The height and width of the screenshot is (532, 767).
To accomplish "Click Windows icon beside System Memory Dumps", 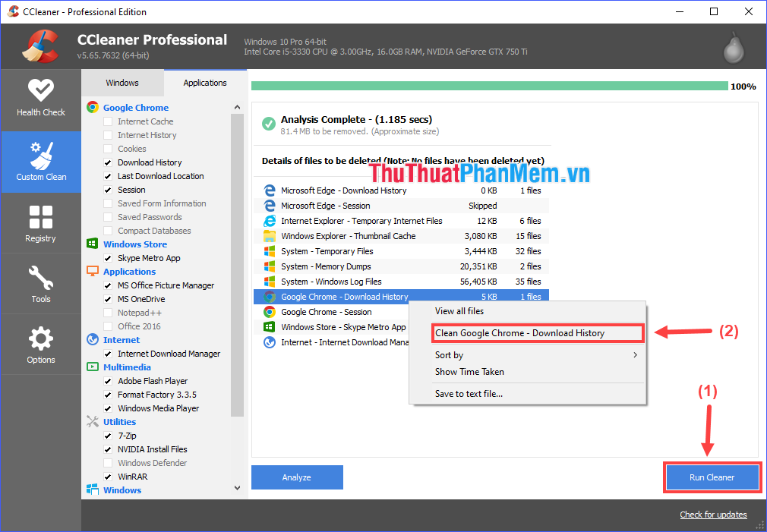I will (x=270, y=266).
